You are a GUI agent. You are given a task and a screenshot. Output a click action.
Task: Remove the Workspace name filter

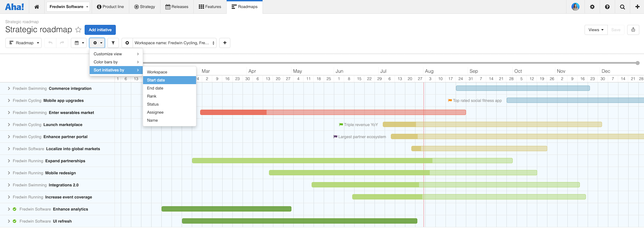coord(127,43)
